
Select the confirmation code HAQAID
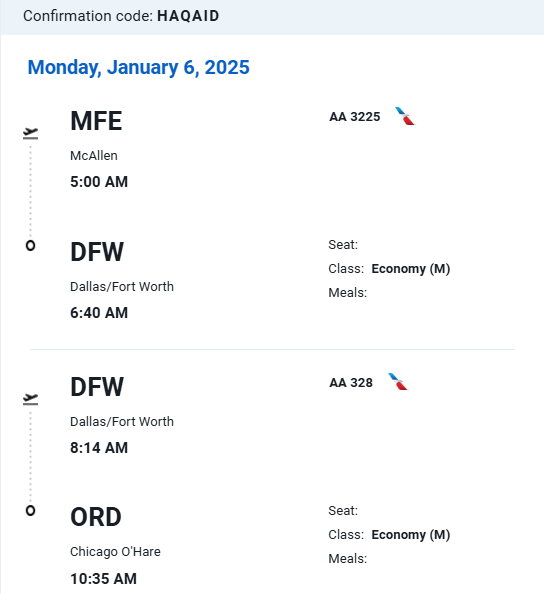(x=188, y=16)
